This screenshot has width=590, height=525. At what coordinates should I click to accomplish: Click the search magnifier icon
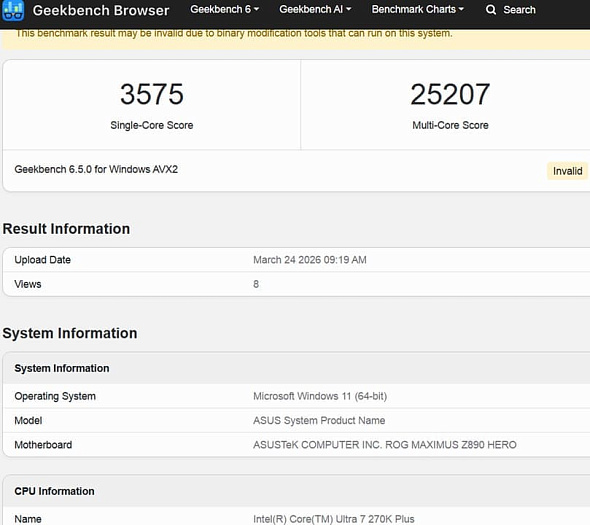click(x=491, y=9)
